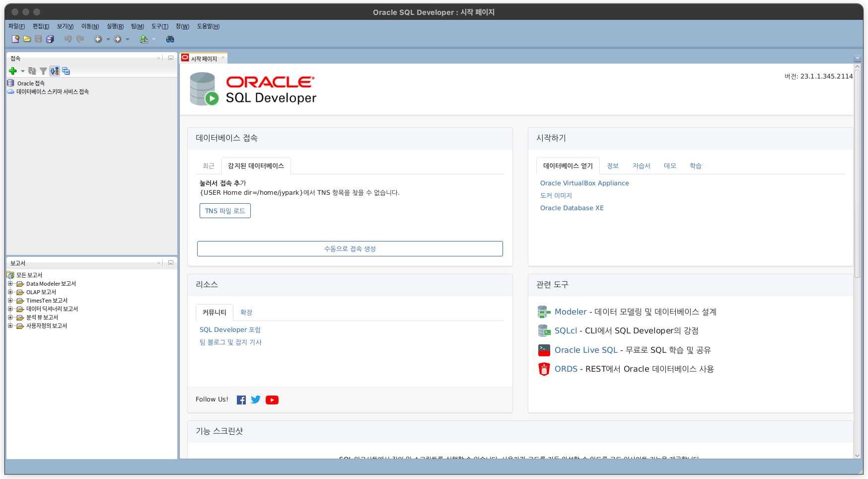Click the ORDS shield icon
Viewport: 868px width, 479px height.
[544, 369]
